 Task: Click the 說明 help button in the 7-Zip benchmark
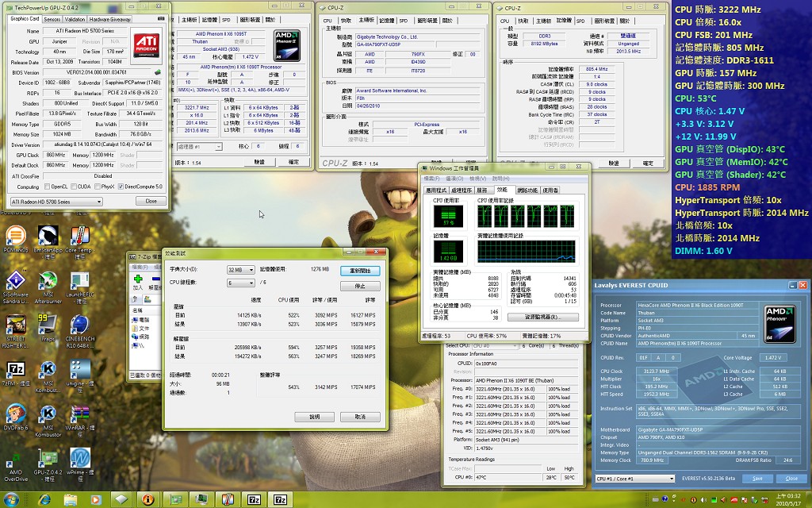click(x=314, y=417)
